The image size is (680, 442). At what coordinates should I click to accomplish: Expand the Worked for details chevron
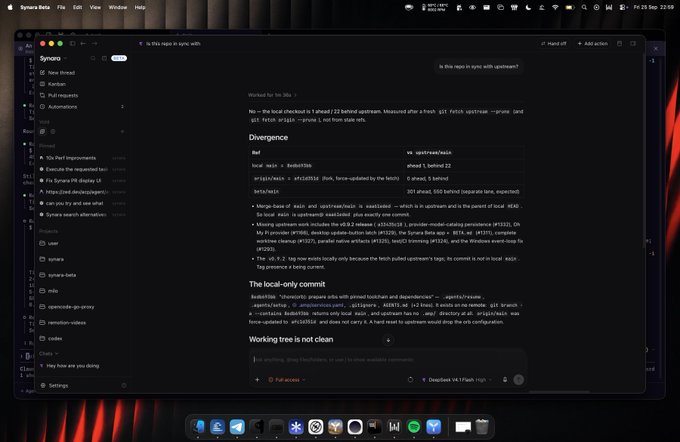[x=296, y=95]
